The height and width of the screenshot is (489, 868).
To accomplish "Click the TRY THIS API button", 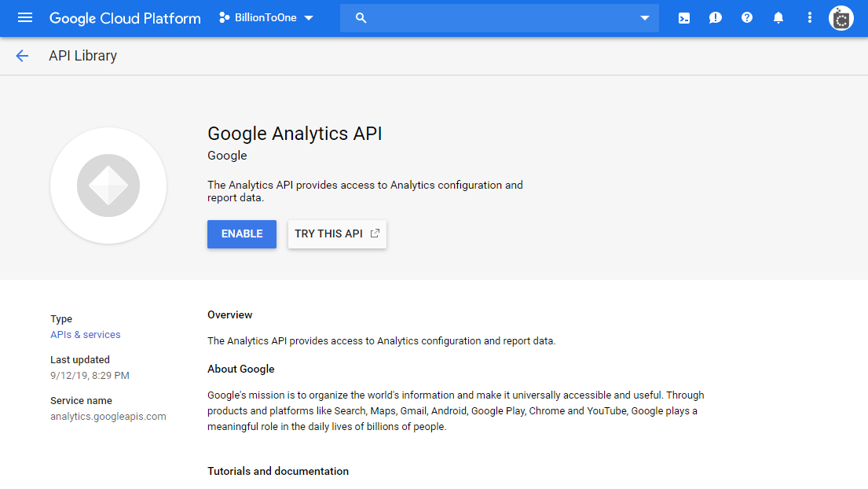I will point(337,234).
